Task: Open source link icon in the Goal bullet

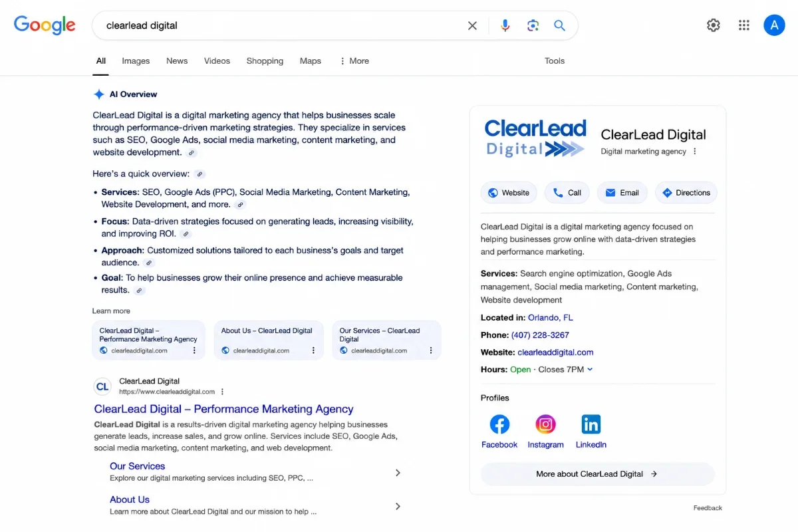Action: 139,291
